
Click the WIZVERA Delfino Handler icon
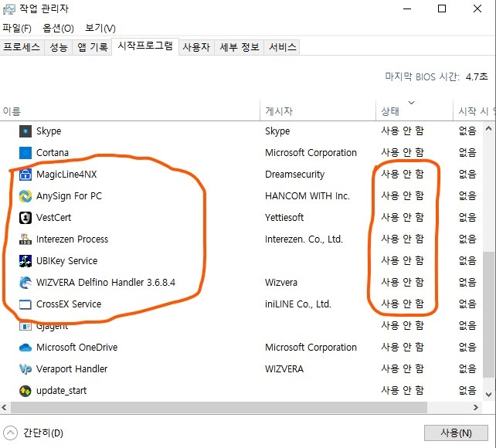25,283
